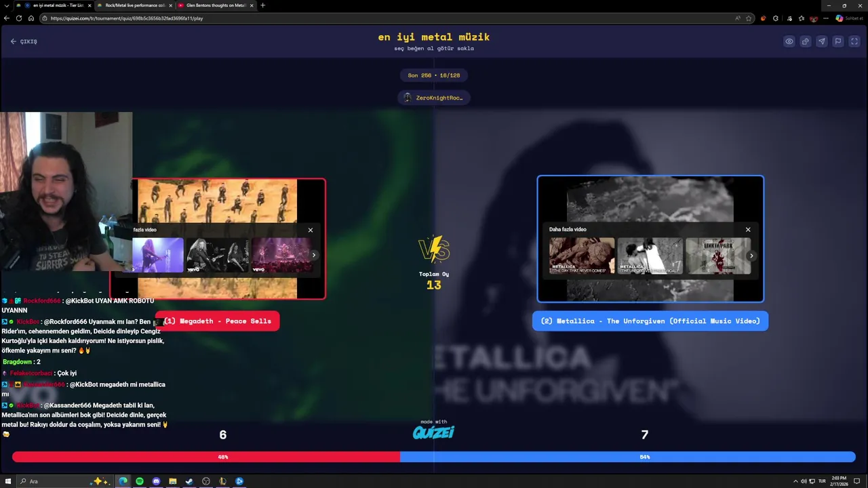Viewport: 868px width, 488px height.
Task: Click the flag report icon
Action: click(838, 41)
